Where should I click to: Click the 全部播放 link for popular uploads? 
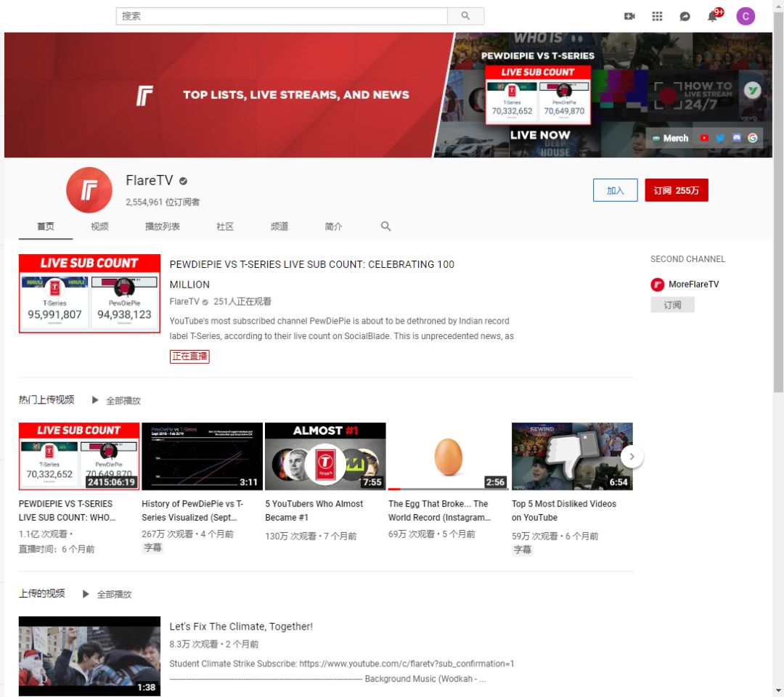point(123,401)
